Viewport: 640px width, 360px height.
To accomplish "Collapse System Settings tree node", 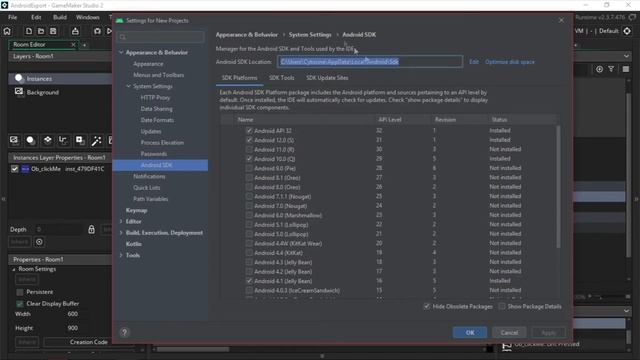I will [x=129, y=86].
